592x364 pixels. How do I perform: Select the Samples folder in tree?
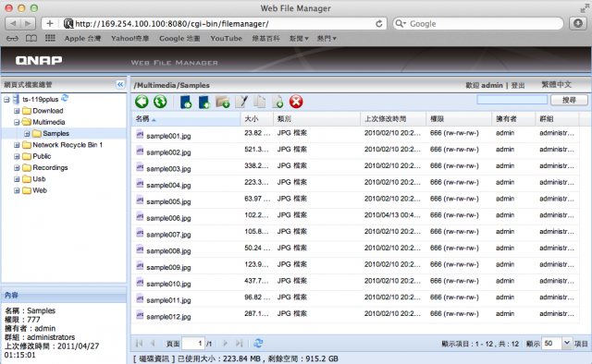(55, 134)
